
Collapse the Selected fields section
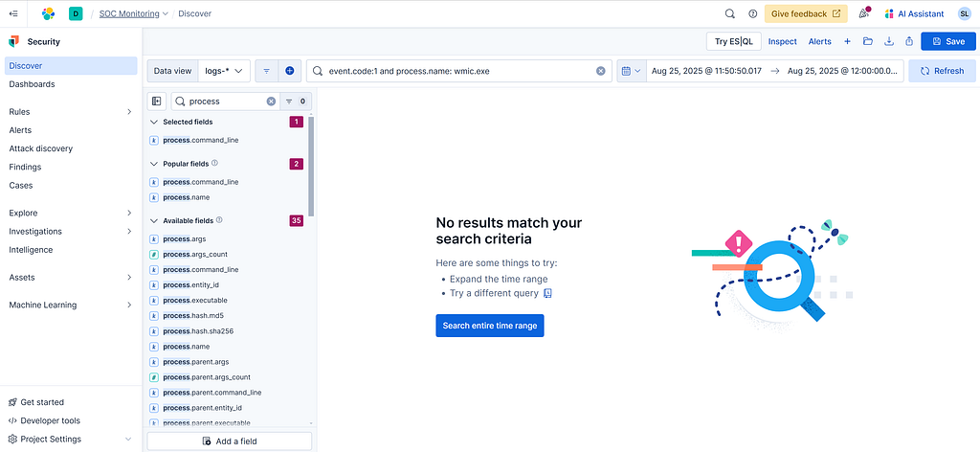[155, 123]
